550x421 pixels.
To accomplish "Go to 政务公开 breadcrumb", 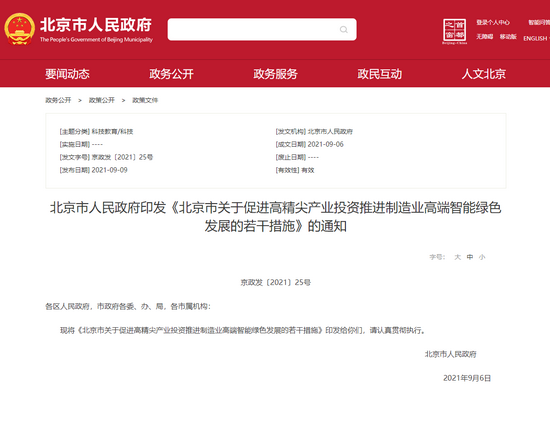I will [x=58, y=100].
